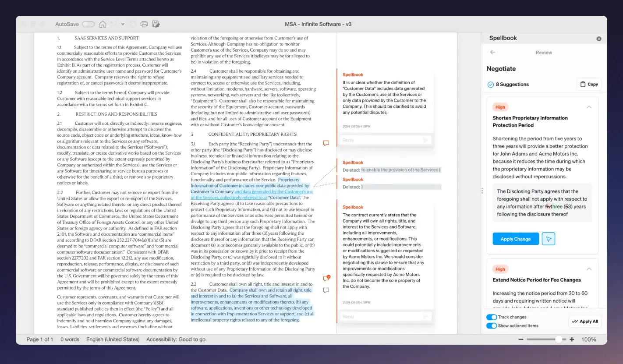The image size is (623, 364).
Task: Open the Home screen from the toolbar
Action: 103,24
